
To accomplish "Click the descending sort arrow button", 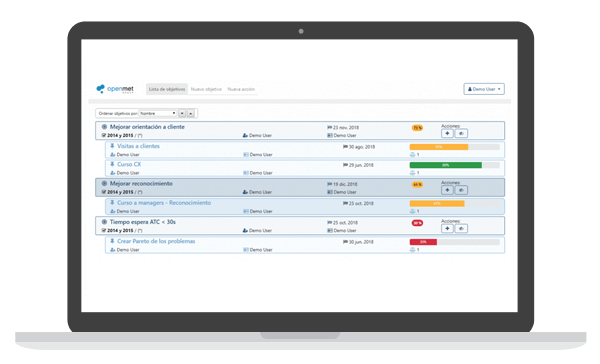I will pos(182,113).
